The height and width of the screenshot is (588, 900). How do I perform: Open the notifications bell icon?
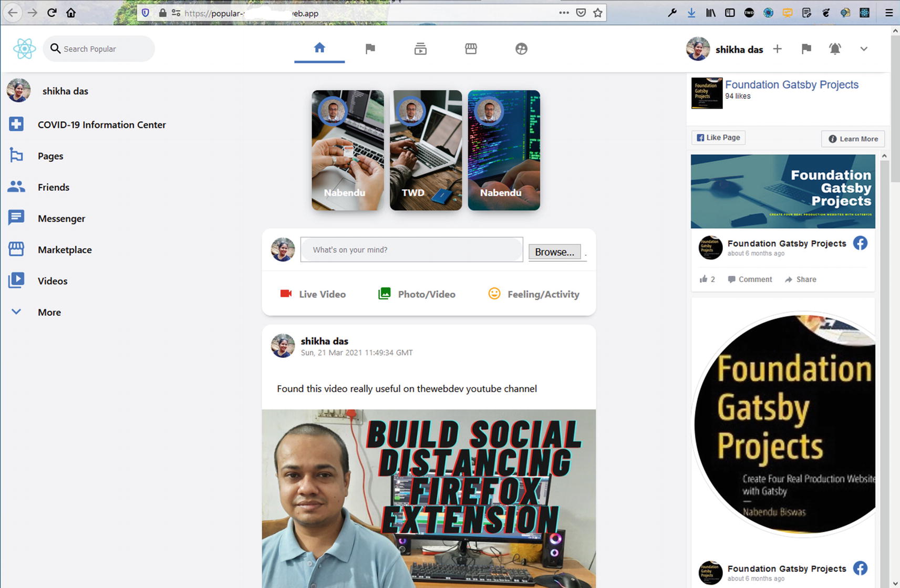point(834,49)
